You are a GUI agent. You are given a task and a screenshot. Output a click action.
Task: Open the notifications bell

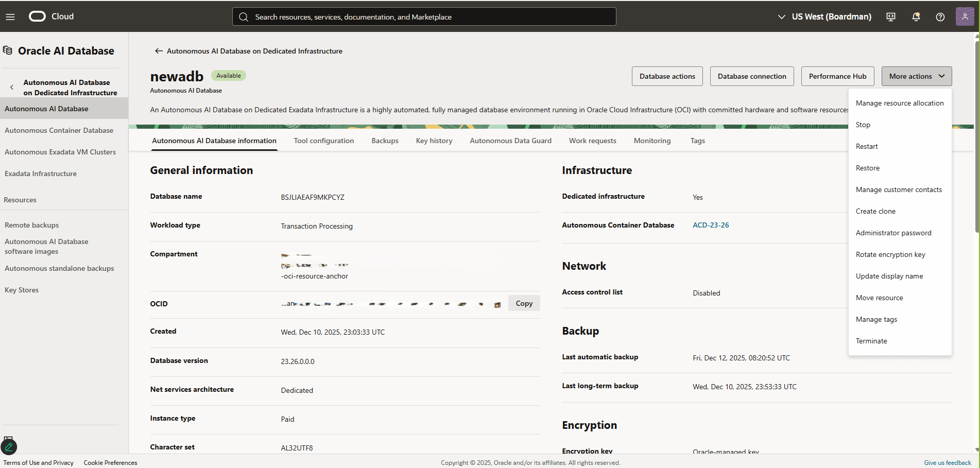pos(916,16)
